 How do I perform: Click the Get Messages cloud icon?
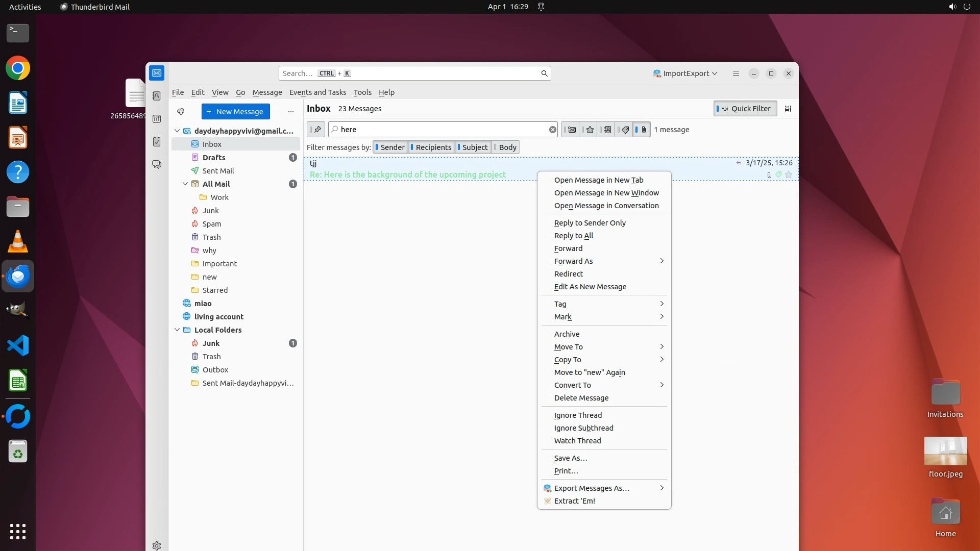click(181, 111)
